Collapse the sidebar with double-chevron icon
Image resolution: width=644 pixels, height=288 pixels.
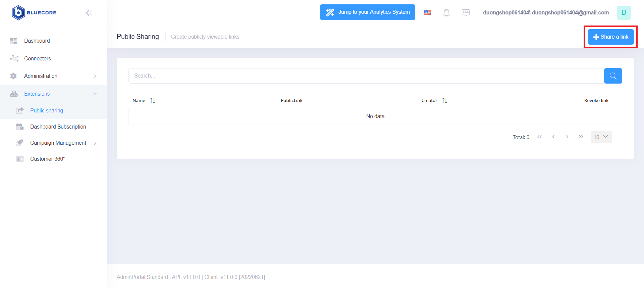click(89, 13)
